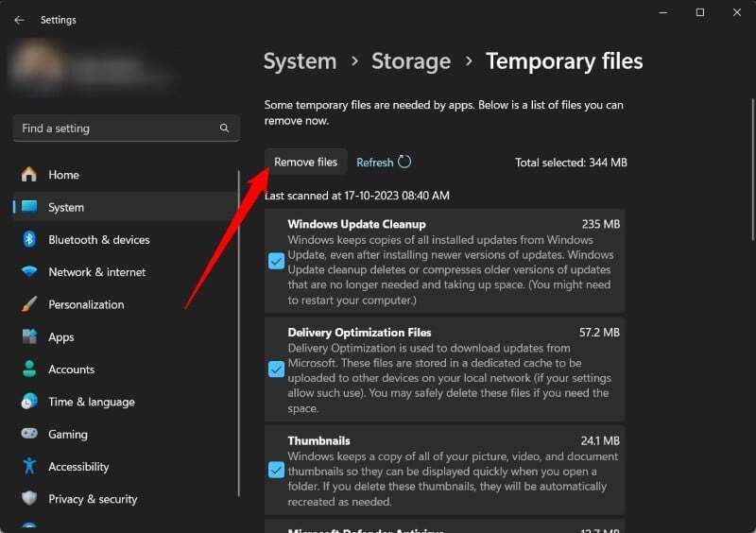Click the Gaming controller icon

[x=29, y=434]
